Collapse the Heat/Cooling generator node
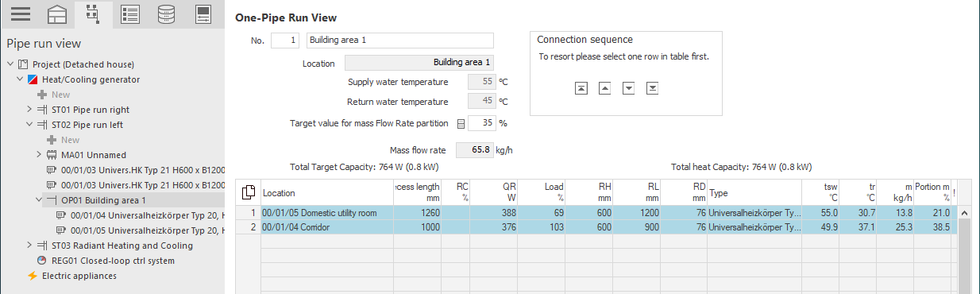The image size is (980, 294). 20,79
